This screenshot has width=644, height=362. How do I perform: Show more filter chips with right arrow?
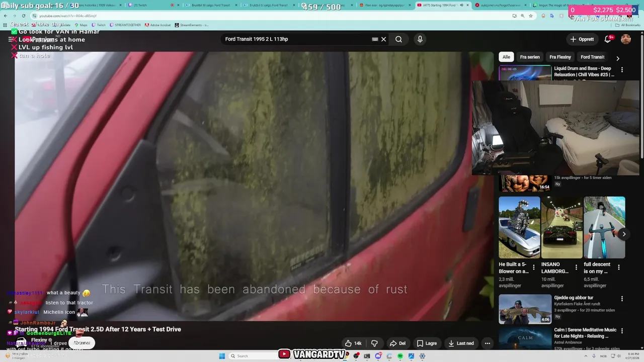point(618,58)
